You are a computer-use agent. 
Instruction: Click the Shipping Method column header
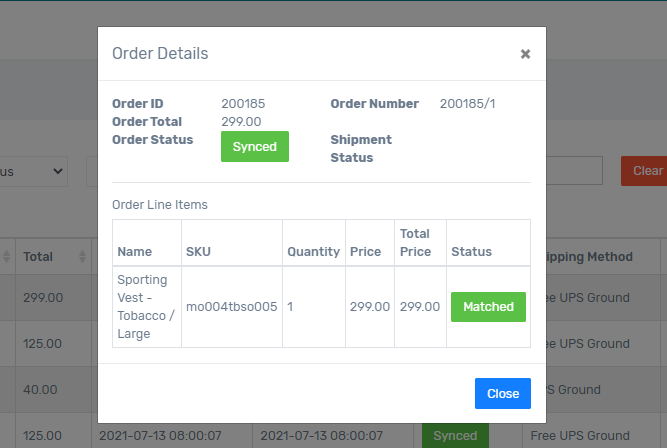pyautogui.click(x=589, y=257)
